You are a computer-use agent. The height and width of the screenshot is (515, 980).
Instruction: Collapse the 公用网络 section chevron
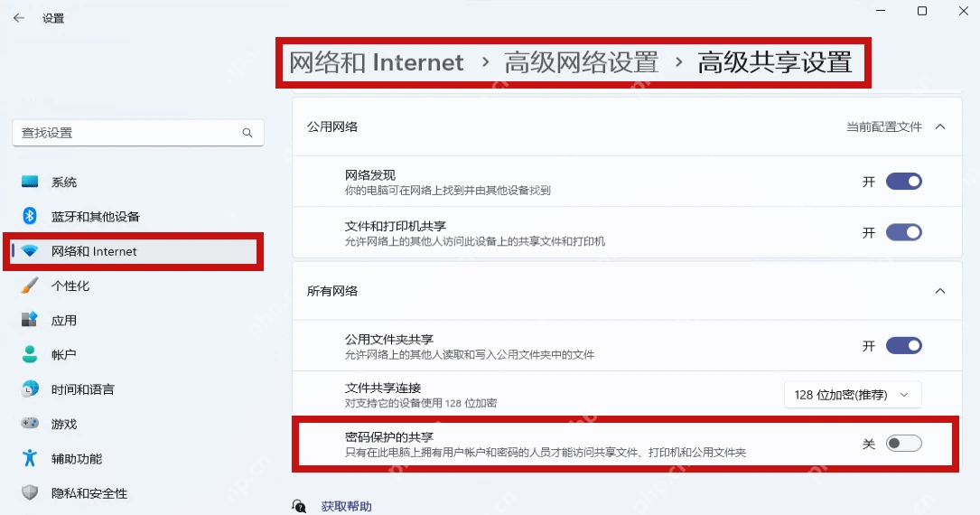tap(940, 126)
